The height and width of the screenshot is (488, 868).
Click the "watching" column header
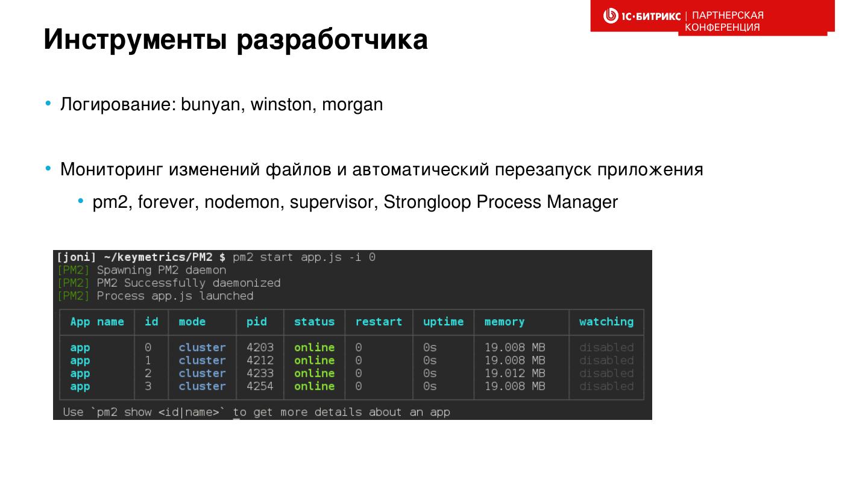tap(606, 322)
